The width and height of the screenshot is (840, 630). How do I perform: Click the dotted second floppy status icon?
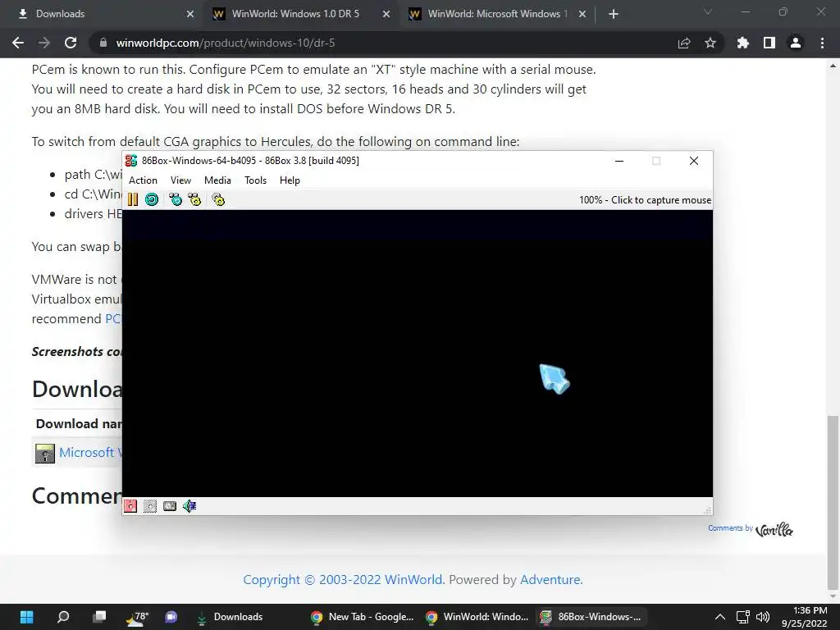[150, 505]
